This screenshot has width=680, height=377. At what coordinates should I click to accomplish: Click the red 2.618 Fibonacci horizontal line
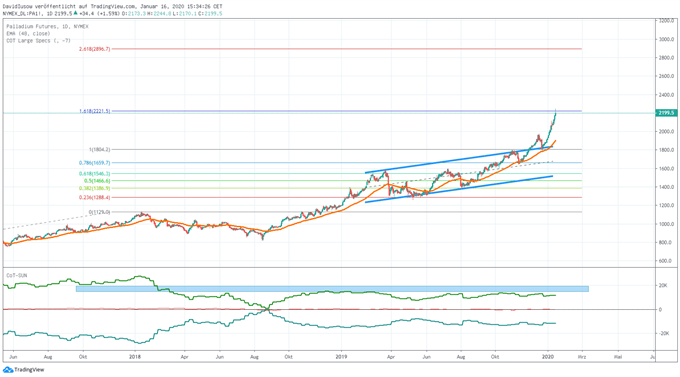coord(347,49)
